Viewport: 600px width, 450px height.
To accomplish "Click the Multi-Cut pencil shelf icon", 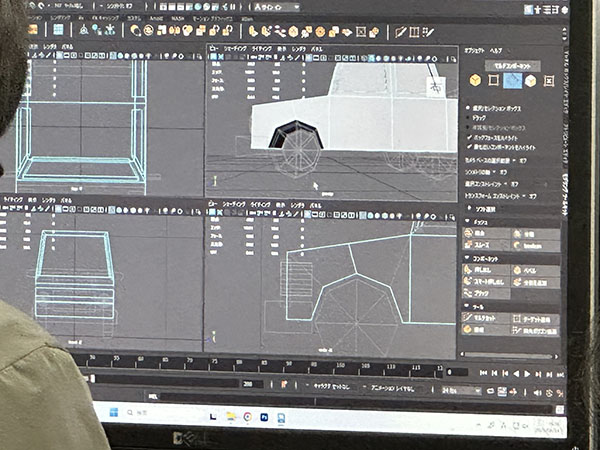I will point(400,32).
